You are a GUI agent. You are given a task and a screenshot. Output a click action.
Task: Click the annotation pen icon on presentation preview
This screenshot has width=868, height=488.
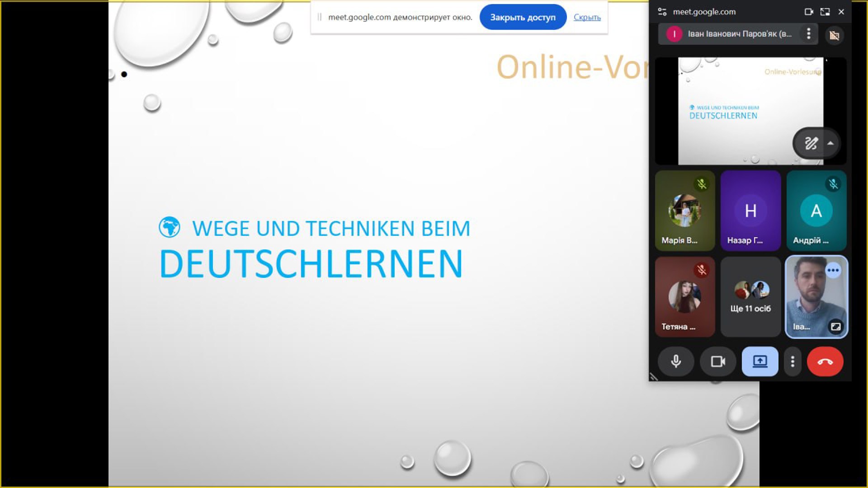click(811, 143)
